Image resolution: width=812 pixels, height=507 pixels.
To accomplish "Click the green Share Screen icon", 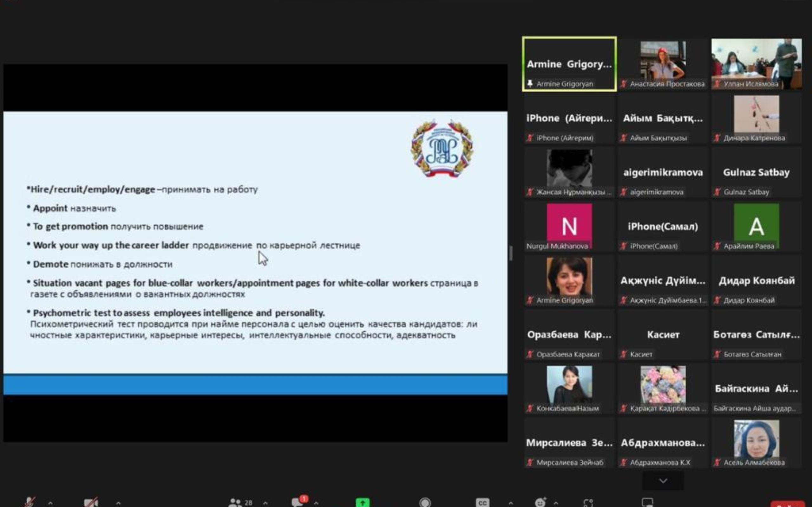I will 362,502.
